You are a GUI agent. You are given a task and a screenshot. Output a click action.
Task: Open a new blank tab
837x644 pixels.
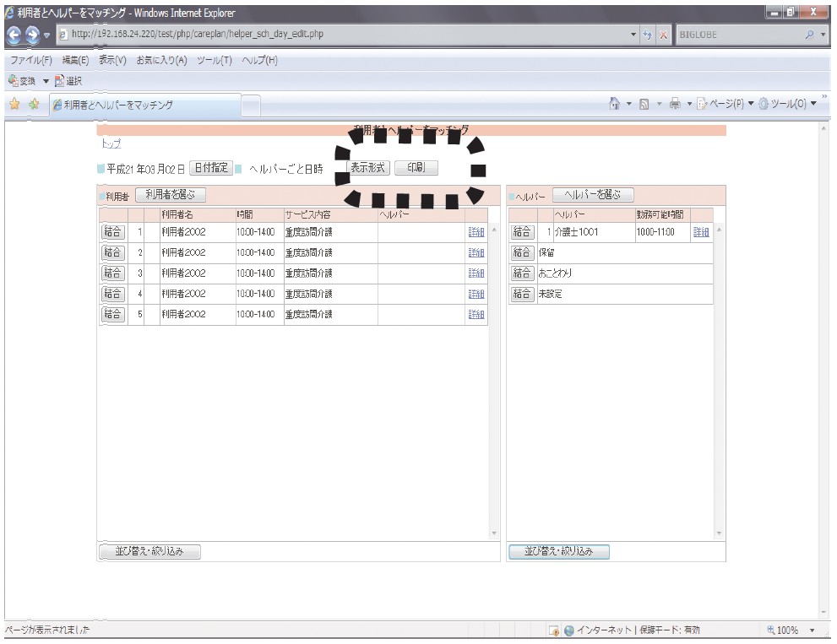tap(251, 106)
